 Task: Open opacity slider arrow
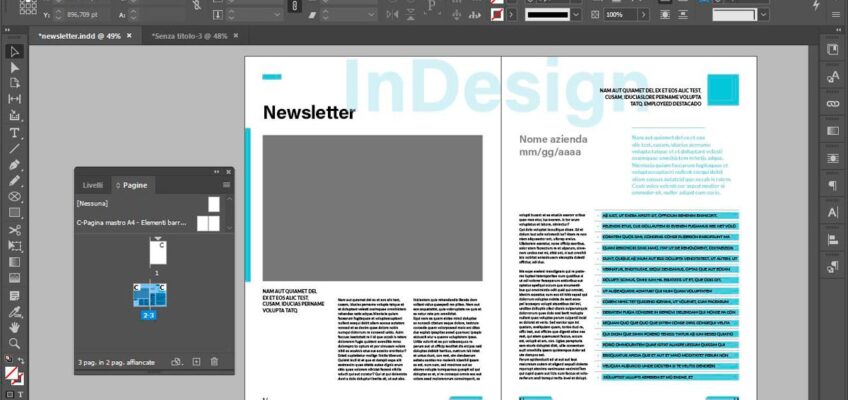[644, 15]
